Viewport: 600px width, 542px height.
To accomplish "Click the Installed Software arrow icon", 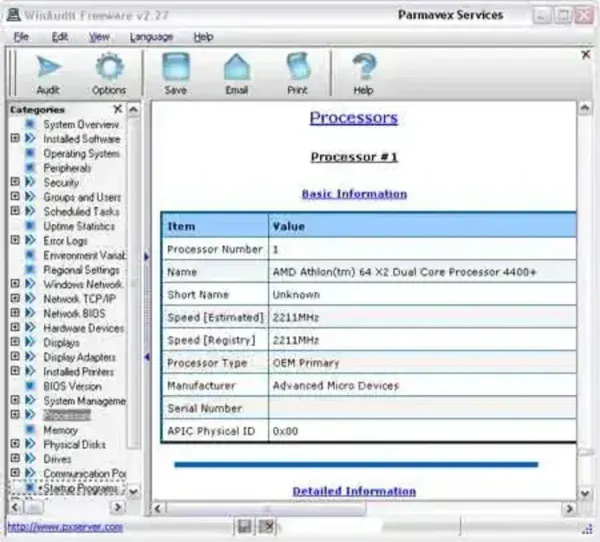I will pos(30,139).
